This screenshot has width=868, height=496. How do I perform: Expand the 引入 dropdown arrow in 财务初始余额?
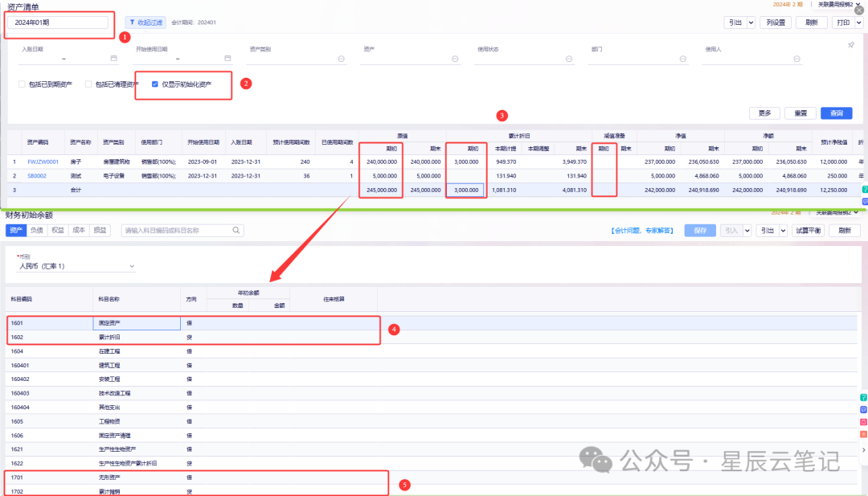[x=747, y=231]
